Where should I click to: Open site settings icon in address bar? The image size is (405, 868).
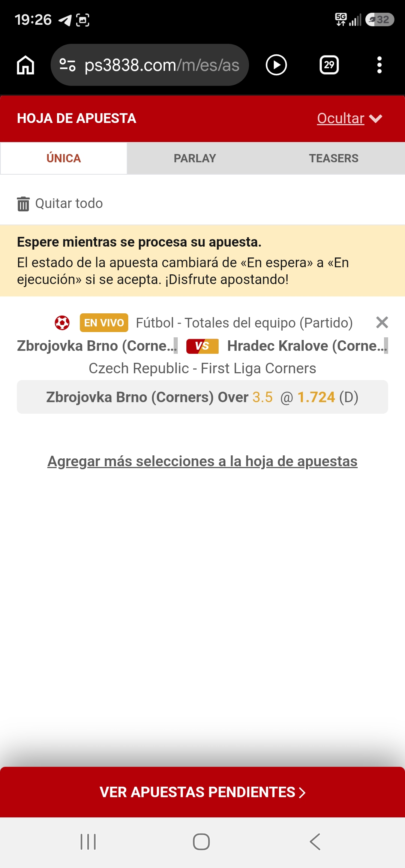coord(68,65)
